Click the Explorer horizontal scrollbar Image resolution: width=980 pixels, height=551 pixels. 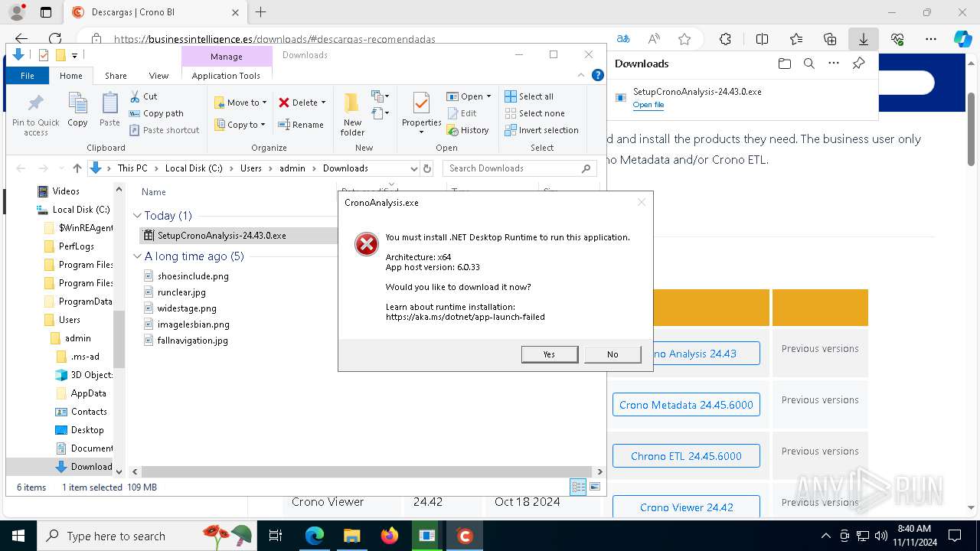[366, 472]
